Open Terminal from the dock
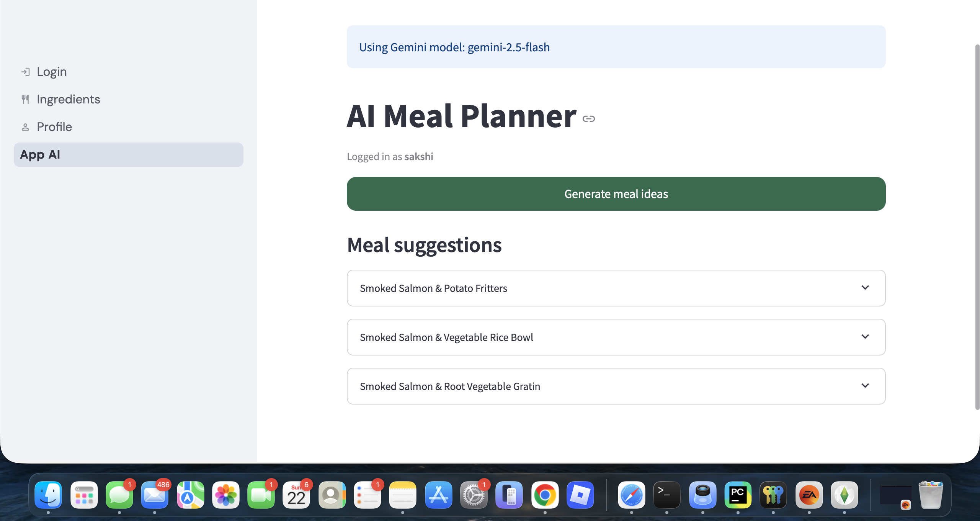Screen dimensions: 980x521 click(x=666, y=495)
